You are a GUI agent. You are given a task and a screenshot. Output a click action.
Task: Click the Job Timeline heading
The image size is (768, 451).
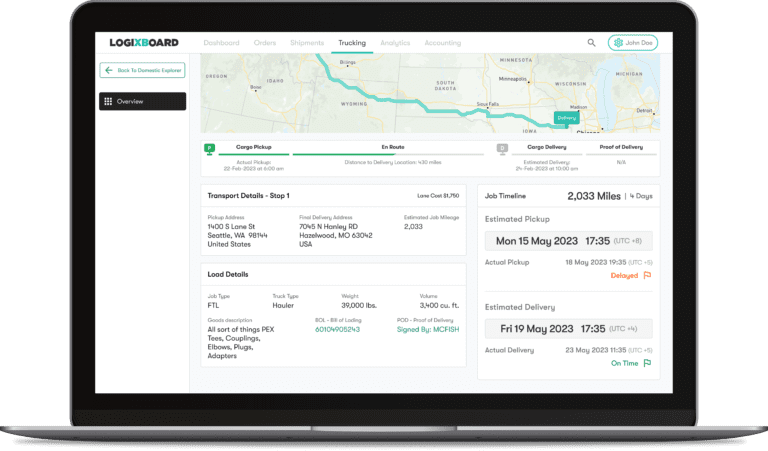[x=505, y=196]
